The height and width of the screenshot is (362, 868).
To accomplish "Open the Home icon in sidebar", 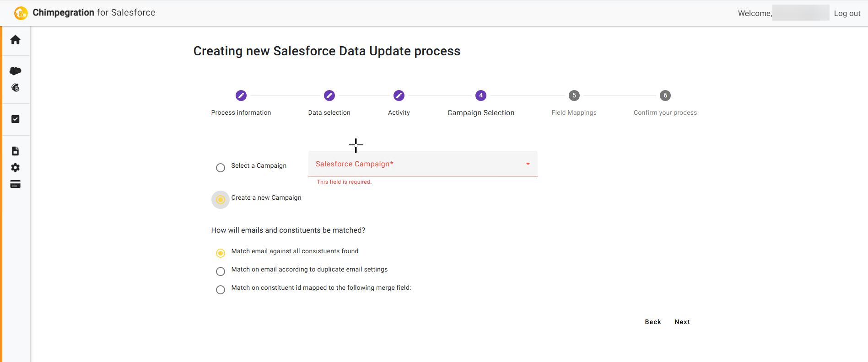I will pos(15,40).
